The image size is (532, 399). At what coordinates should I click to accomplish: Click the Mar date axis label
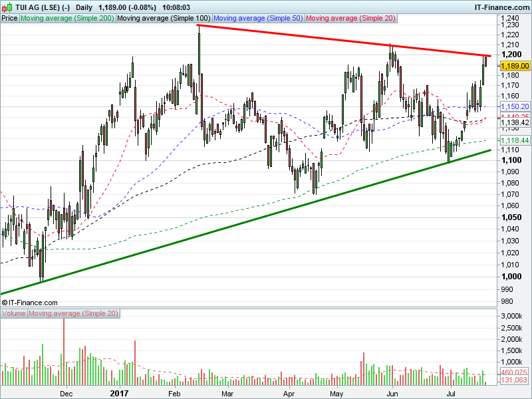click(x=227, y=394)
